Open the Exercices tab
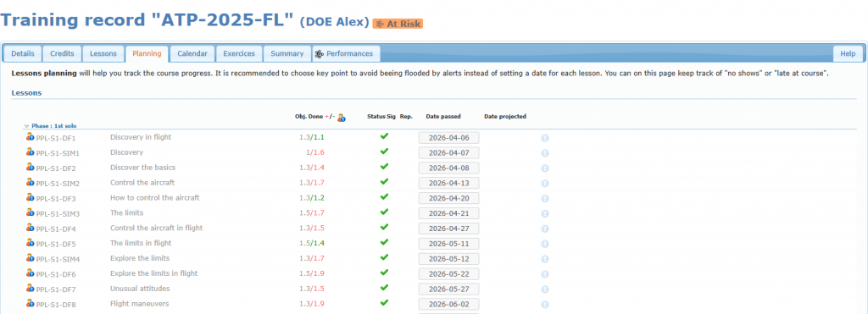This screenshot has height=314, width=868. (239, 53)
